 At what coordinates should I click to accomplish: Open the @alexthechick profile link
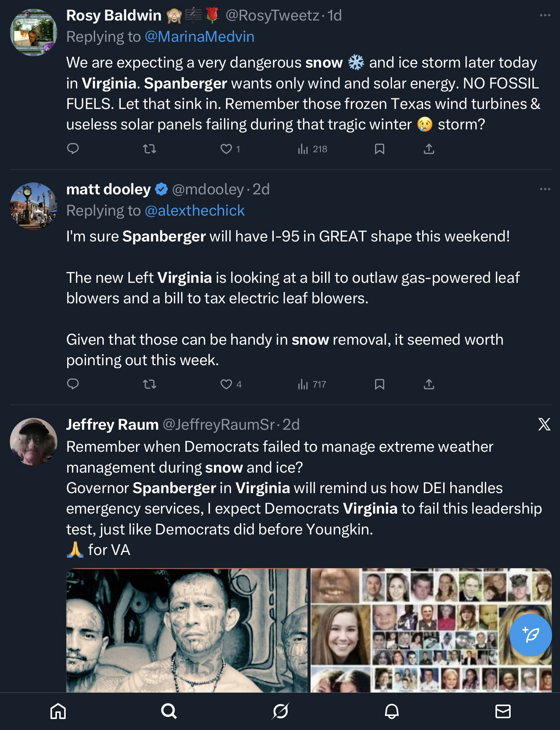click(194, 211)
